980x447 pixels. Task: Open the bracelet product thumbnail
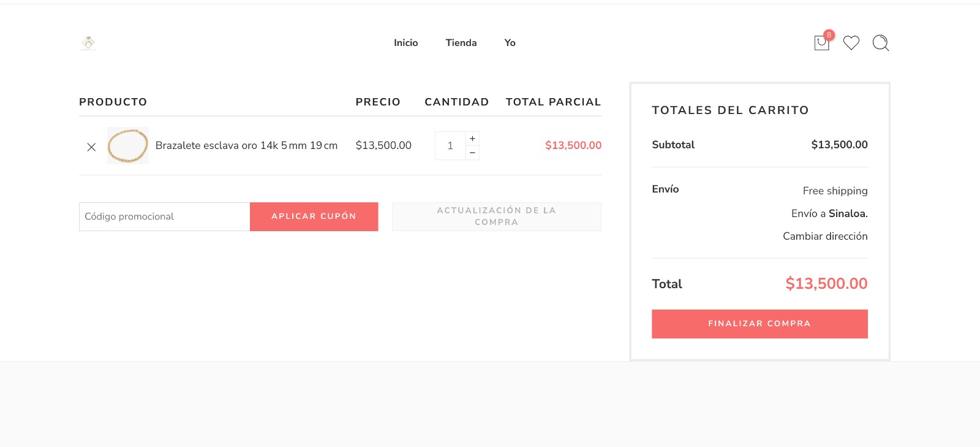point(127,145)
